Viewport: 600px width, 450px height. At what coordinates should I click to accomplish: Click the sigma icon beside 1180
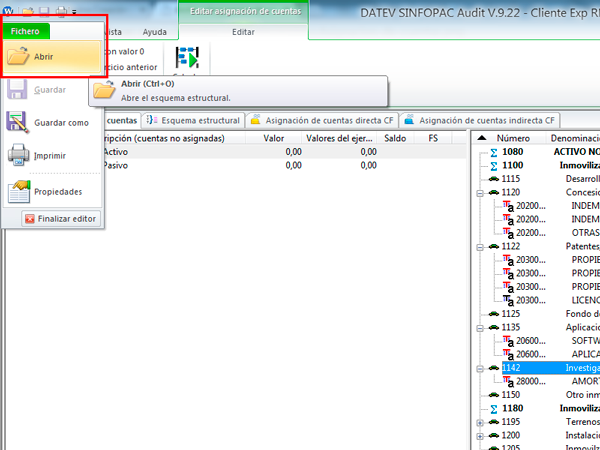pos(494,409)
